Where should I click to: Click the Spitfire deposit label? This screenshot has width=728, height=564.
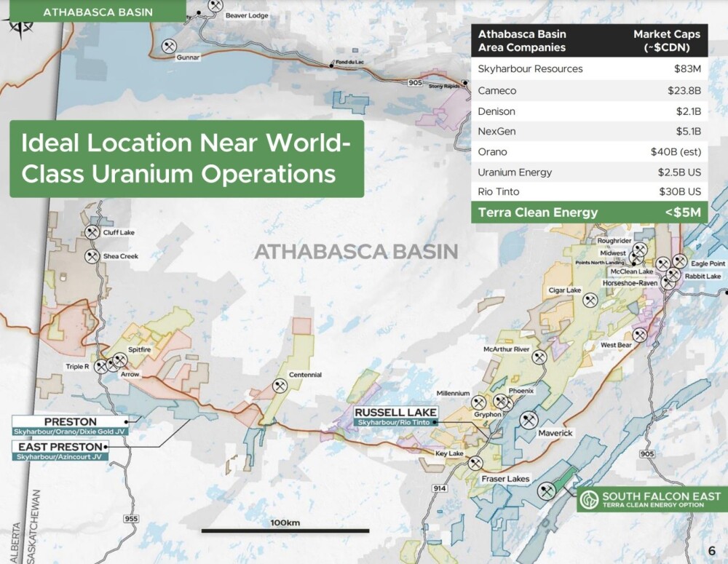click(139, 349)
